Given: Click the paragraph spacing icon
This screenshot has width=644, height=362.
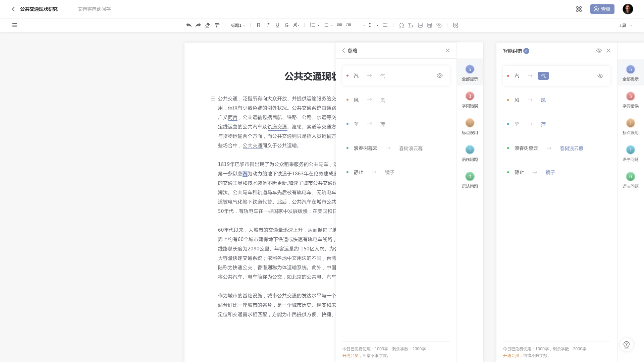Looking at the screenshot, I should [385, 25].
